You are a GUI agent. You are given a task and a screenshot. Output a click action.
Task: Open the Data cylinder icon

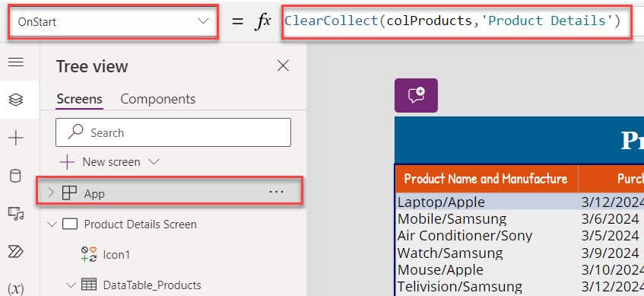click(16, 176)
